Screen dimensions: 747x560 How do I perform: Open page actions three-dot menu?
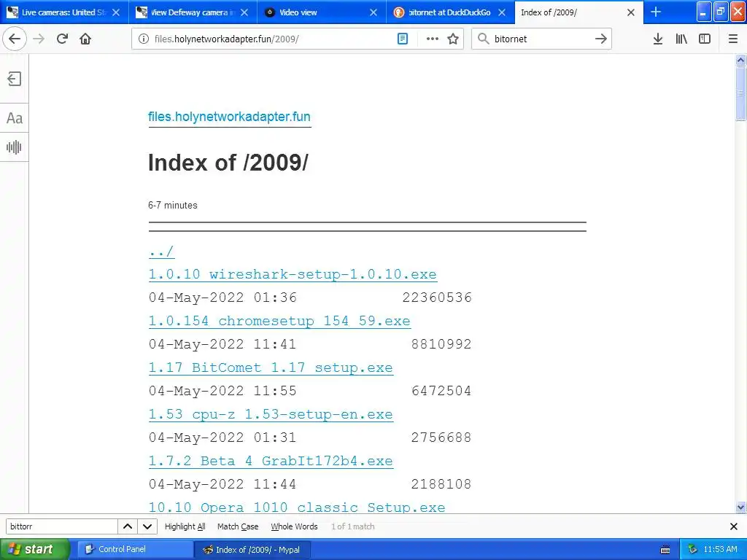(x=432, y=39)
